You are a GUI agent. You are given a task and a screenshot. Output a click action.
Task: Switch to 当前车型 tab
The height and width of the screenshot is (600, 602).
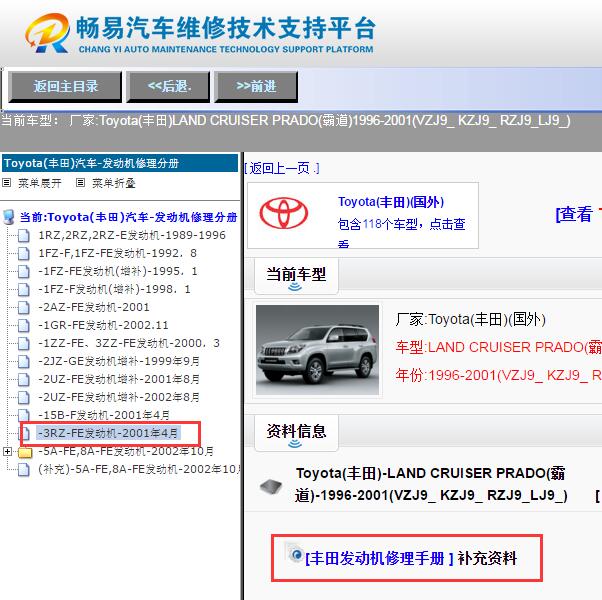[x=296, y=276]
